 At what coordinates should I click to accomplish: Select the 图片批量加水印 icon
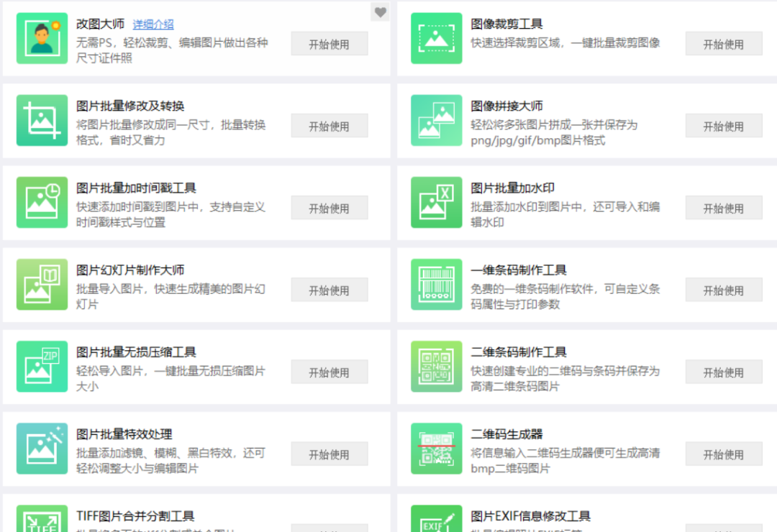436,202
